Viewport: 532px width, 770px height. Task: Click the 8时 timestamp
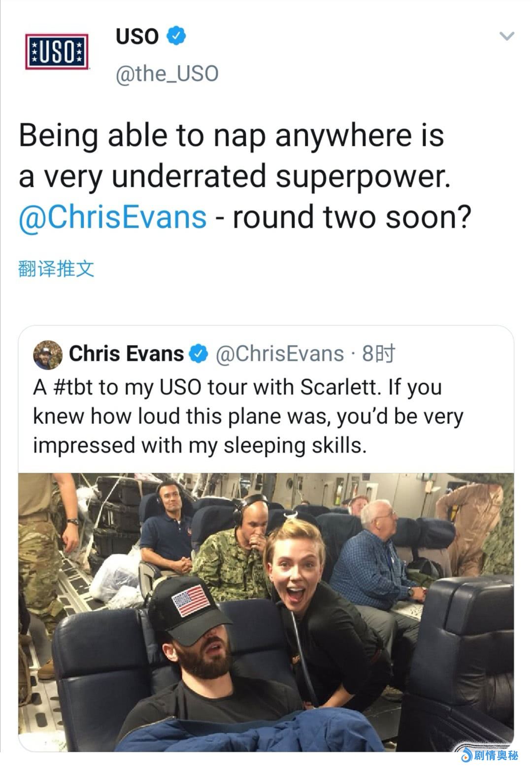(378, 353)
